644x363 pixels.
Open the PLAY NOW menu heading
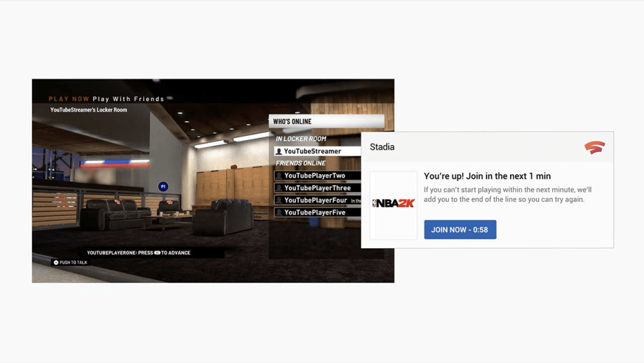click(69, 99)
